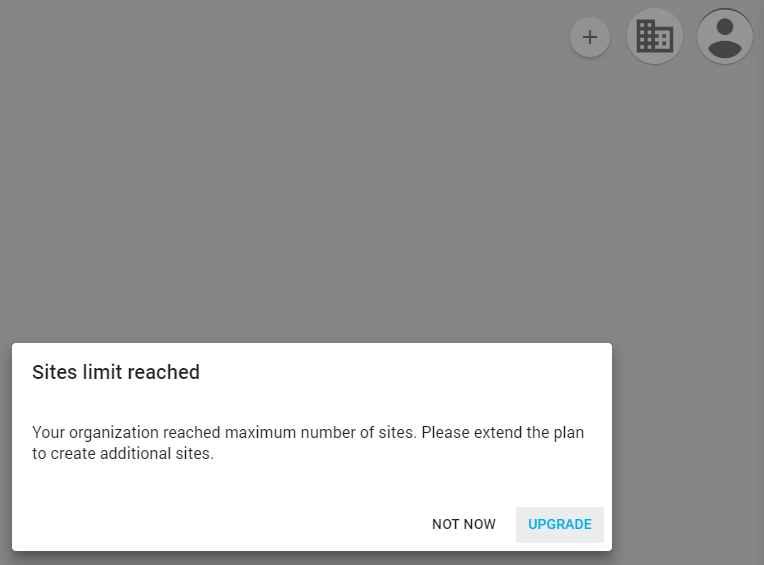Click 'Your organization reached maximum' text line
764x565 pixels.
(x=308, y=433)
